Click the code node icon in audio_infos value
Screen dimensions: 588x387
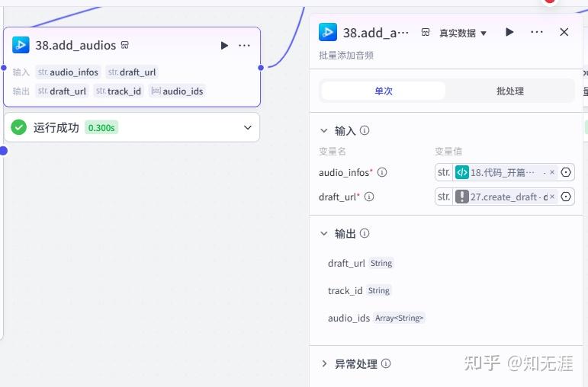(462, 172)
